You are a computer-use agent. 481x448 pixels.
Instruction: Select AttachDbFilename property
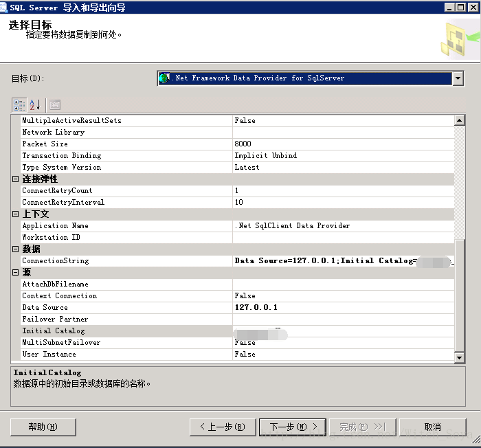[x=126, y=284]
